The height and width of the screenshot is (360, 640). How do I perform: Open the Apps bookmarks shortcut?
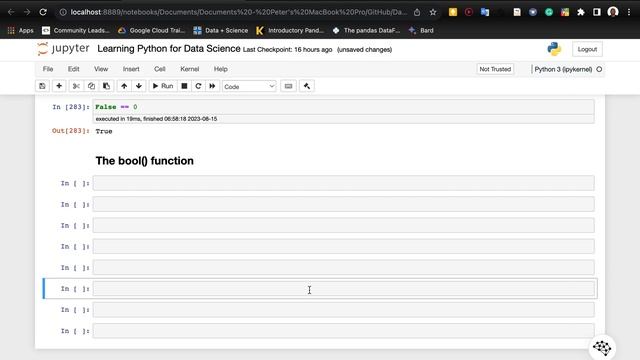pyautogui.click(x=20, y=30)
